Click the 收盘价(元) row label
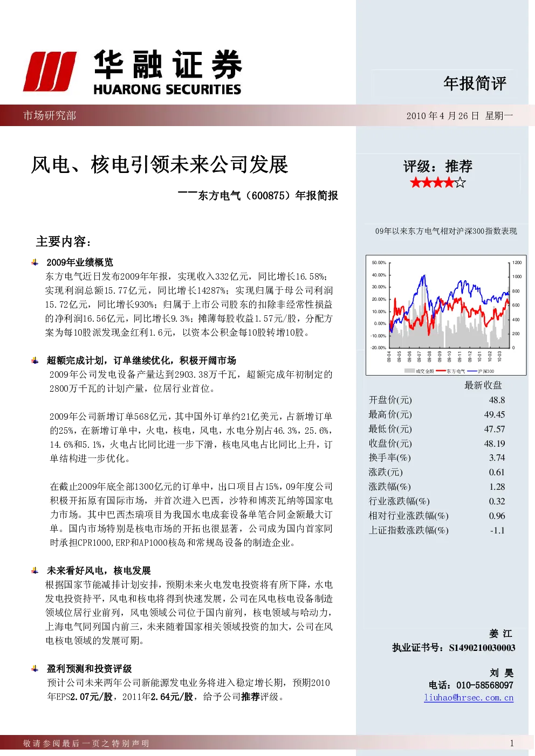The height and width of the screenshot is (756, 535). coord(390,443)
